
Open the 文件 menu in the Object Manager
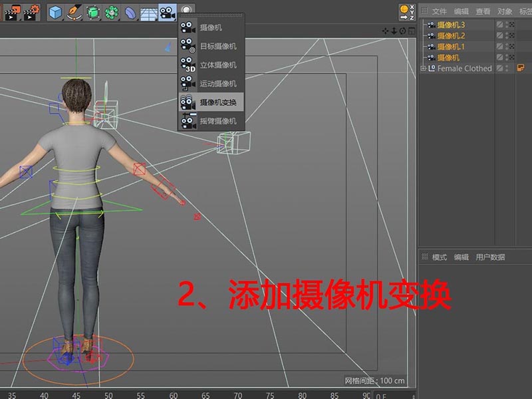[x=440, y=11]
